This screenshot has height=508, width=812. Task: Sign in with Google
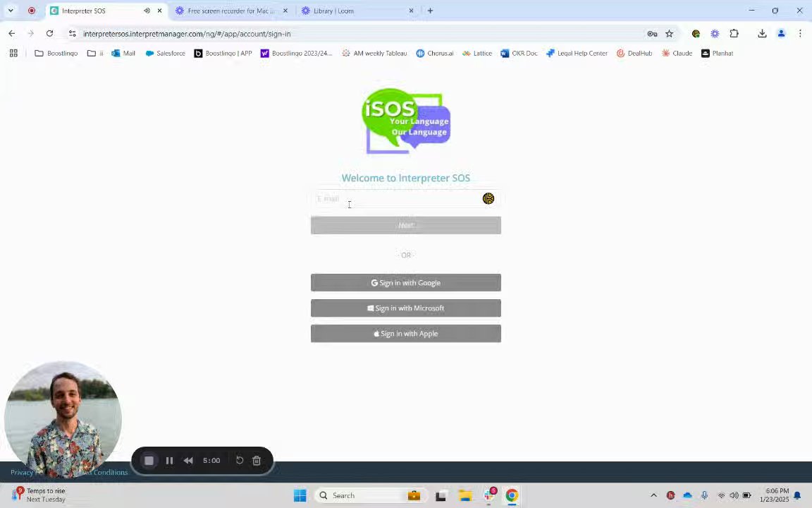click(x=405, y=282)
